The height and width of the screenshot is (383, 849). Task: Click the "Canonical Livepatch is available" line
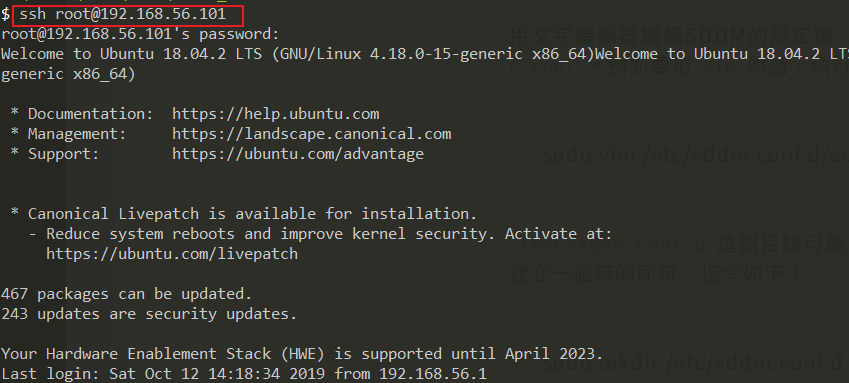244,214
